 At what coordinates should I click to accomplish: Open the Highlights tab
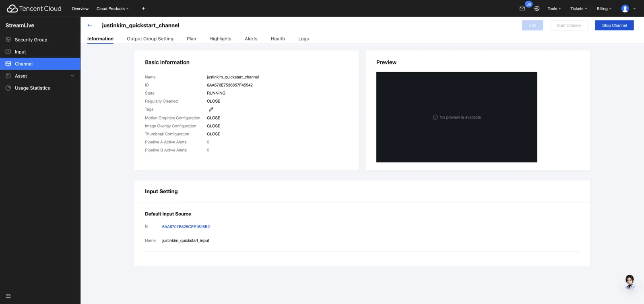(x=220, y=39)
